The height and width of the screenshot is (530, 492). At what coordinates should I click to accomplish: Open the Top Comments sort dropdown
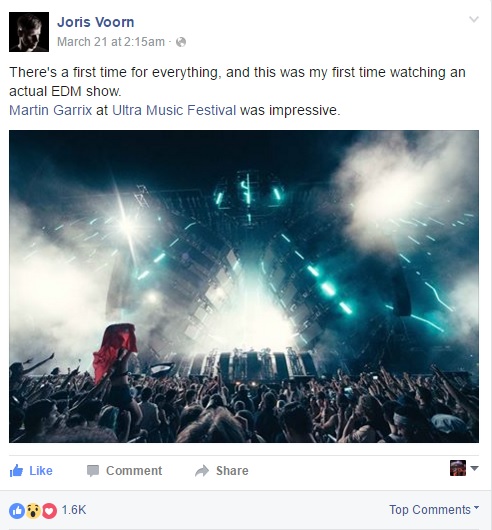point(434,509)
